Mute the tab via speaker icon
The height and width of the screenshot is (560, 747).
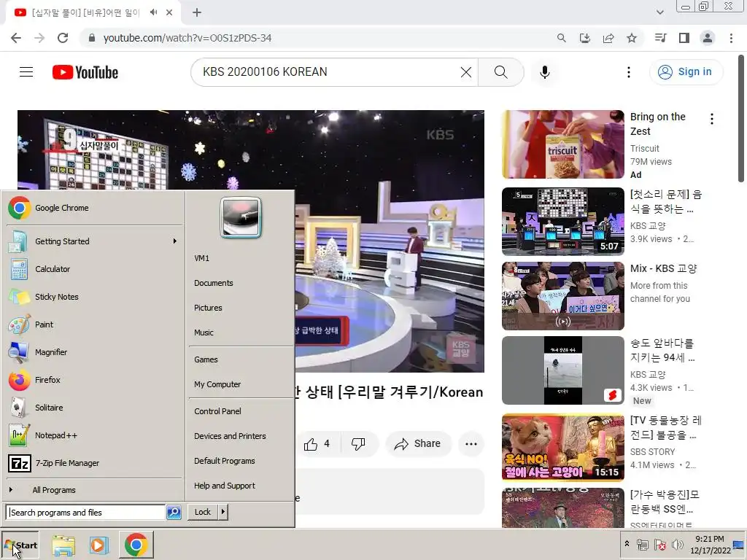click(x=153, y=12)
